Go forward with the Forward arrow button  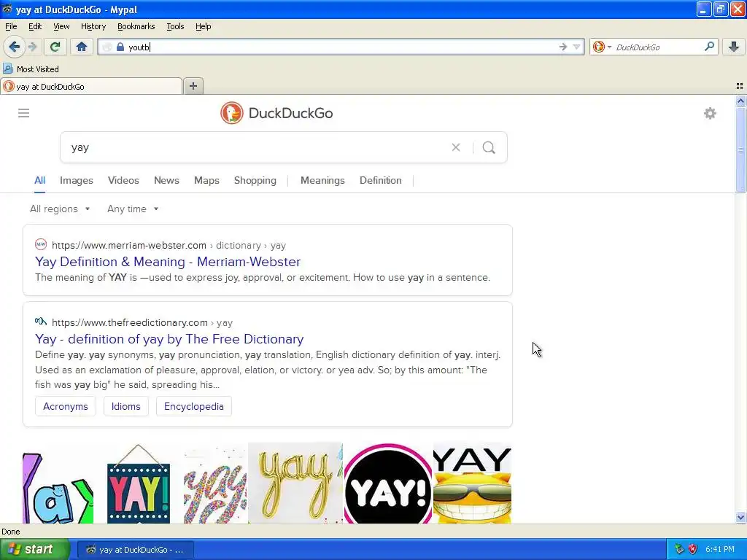click(32, 47)
